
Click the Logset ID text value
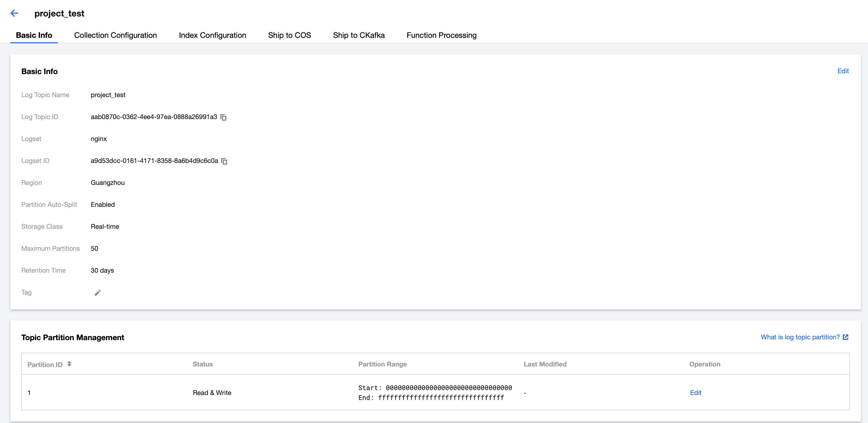(154, 160)
